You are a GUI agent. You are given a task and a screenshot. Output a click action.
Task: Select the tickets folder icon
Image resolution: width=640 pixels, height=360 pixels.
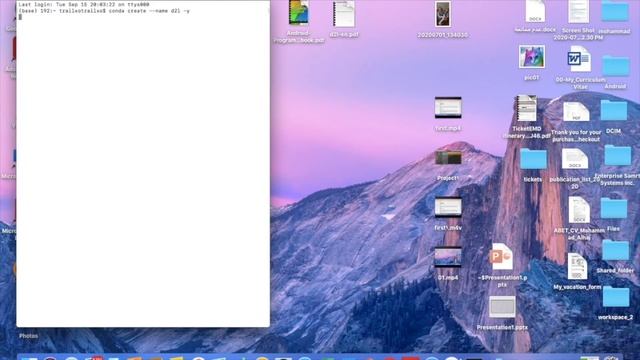[x=533, y=159]
